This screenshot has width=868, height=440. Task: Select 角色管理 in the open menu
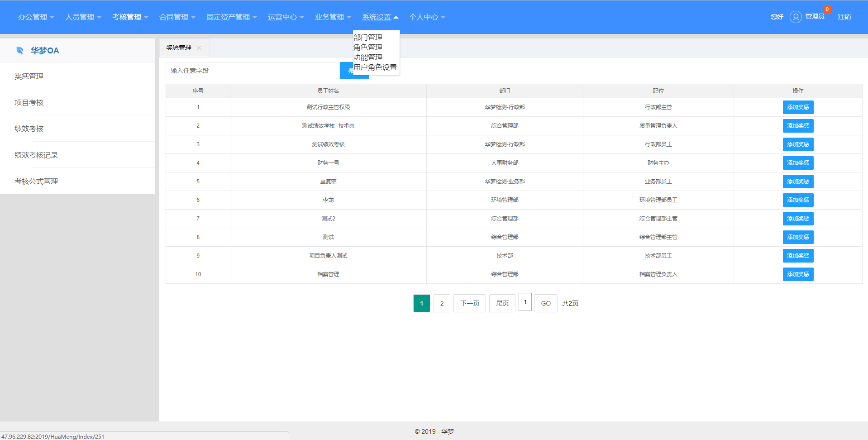point(368,47)
